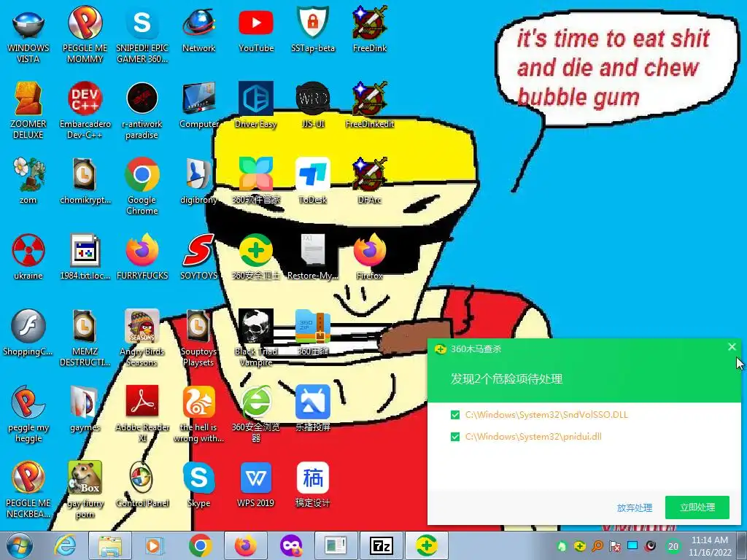Click the 立即处理 green button
Screen dimensions: 747x560
[x=697, y=507]
